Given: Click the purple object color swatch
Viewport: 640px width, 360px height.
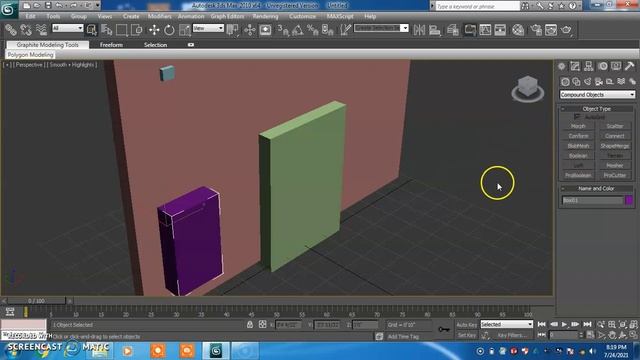Looking at the screenshot, I should click(629, 200).
